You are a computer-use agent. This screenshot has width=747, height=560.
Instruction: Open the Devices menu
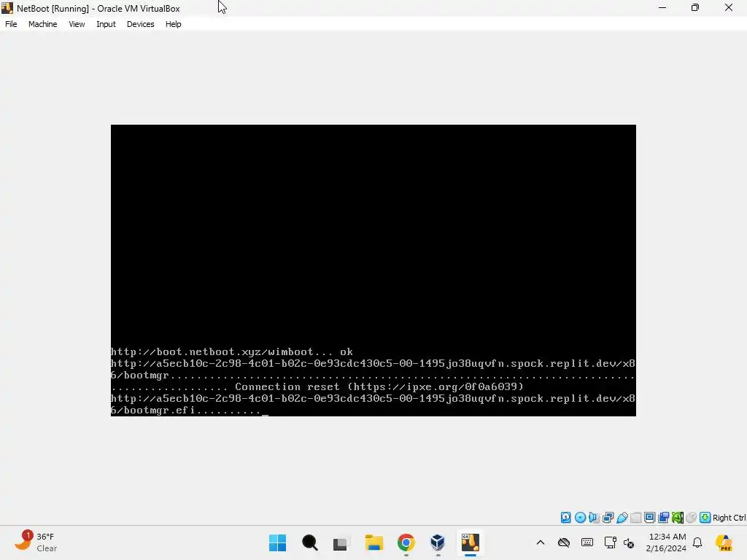click(x=140, y=24)
